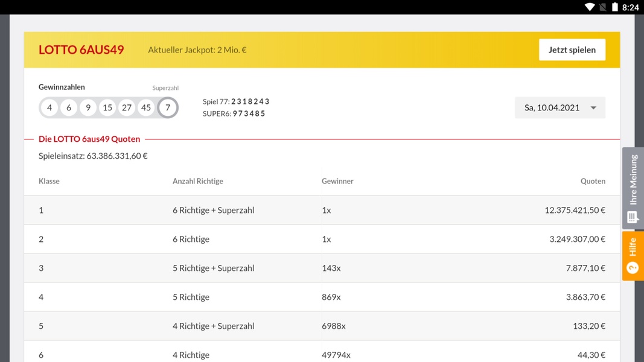644x362 pixels.
Task: Click the Aktueller Jackpot: 2 Mio. € text
Action: 197,49
